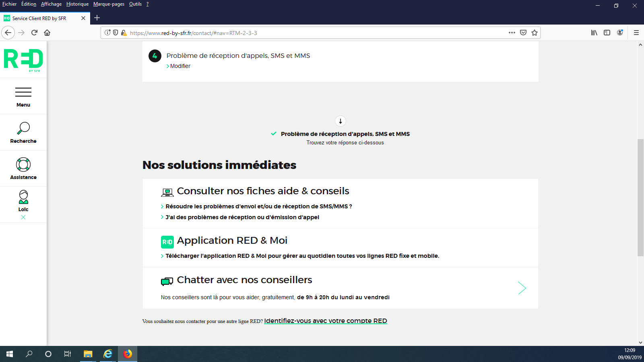Click the Recherche magnifying glass icon
This screenshot has width=644, height=362.
(23, 128)
